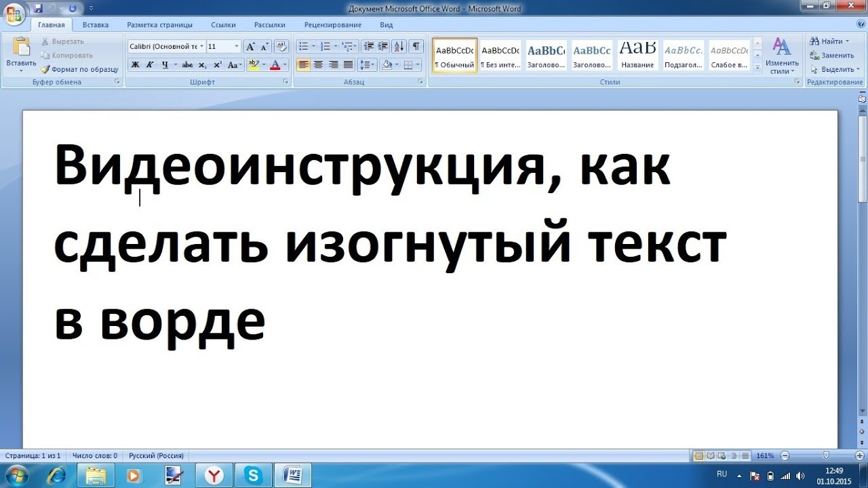The image size is (868, 488).
Task: Save document from Quick Access Toolbar
Action: (x=38, y=8)
